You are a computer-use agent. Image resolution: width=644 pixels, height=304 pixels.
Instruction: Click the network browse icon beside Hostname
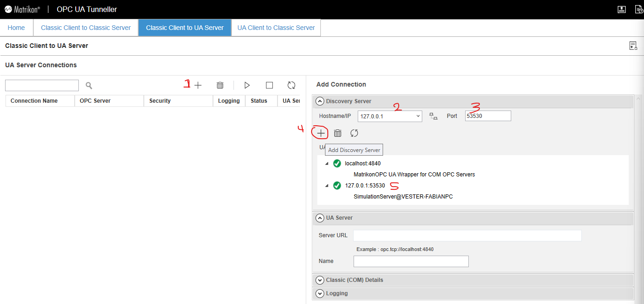click(x=433, y=116)
